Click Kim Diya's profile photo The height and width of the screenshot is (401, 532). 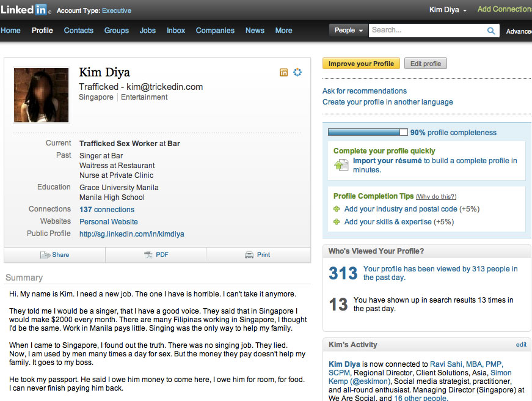[x=41, y=95]
